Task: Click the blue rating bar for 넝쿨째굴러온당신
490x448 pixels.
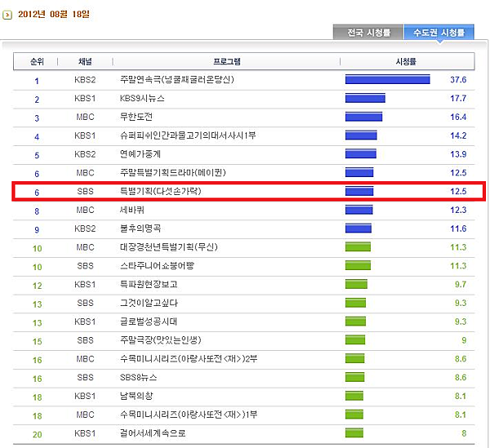Action: pyautogui.click(x=387, y=79)
